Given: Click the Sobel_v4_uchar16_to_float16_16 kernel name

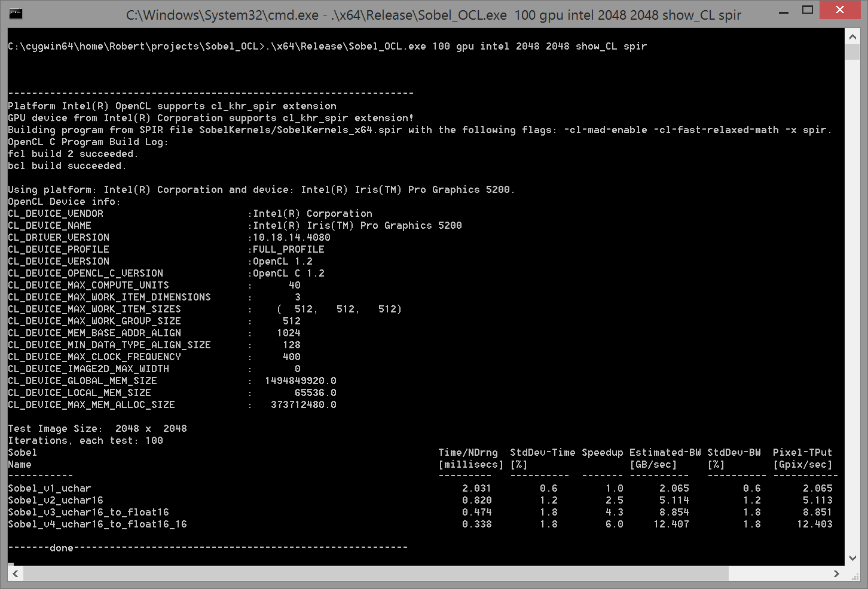Looking at the screenshot, I should pos(97,524).
